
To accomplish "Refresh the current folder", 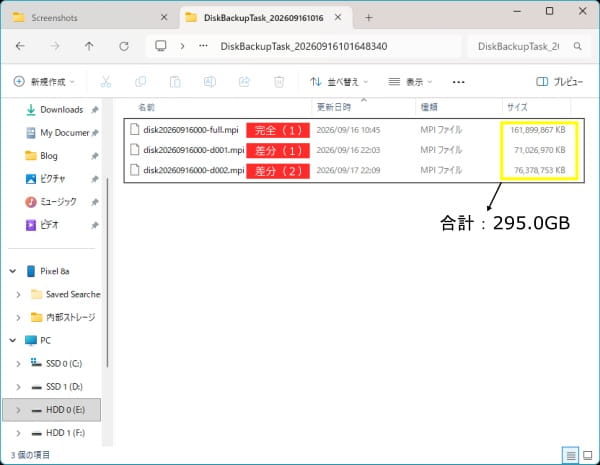I will click(x=124, y=46).
